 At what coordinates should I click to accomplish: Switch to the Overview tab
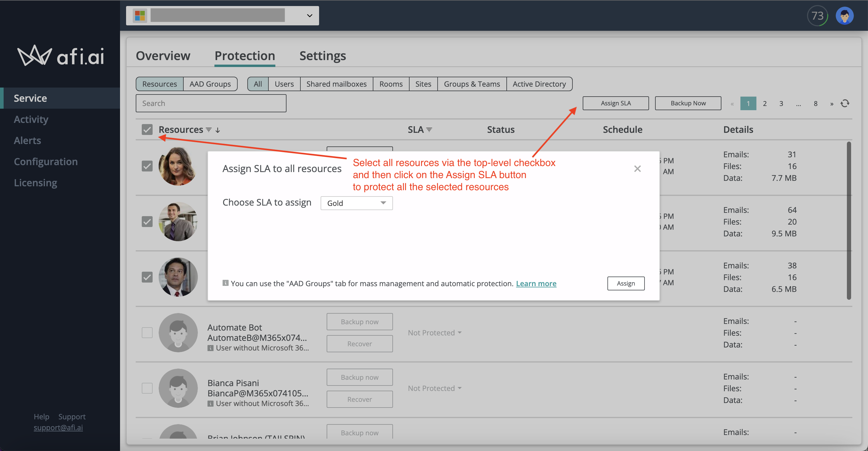tap(163, 56)
